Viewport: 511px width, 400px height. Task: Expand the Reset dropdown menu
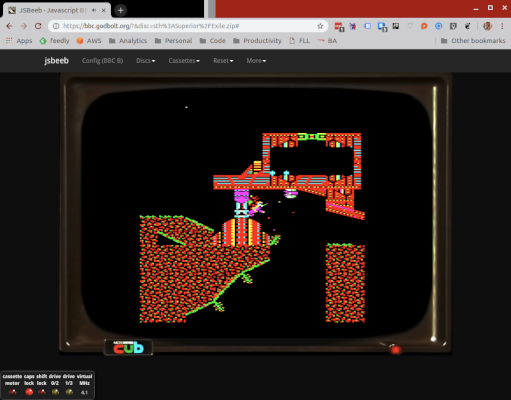point(223,61)
